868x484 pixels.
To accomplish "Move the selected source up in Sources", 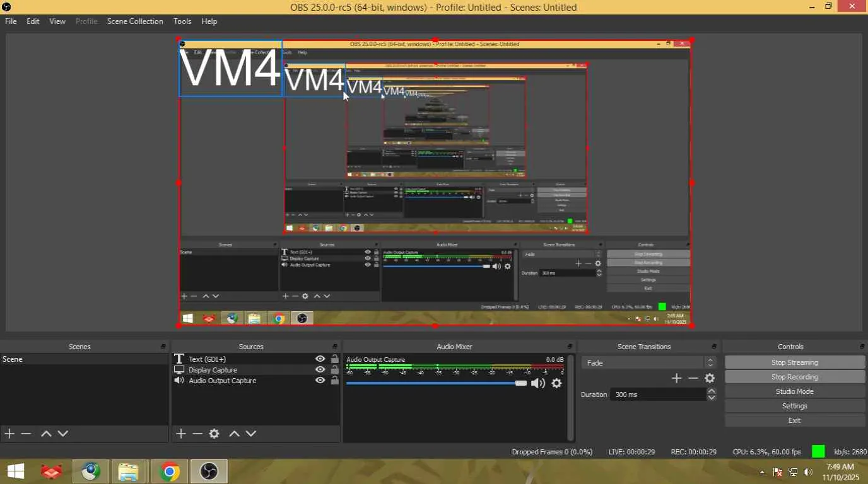I will pos(234,434).
